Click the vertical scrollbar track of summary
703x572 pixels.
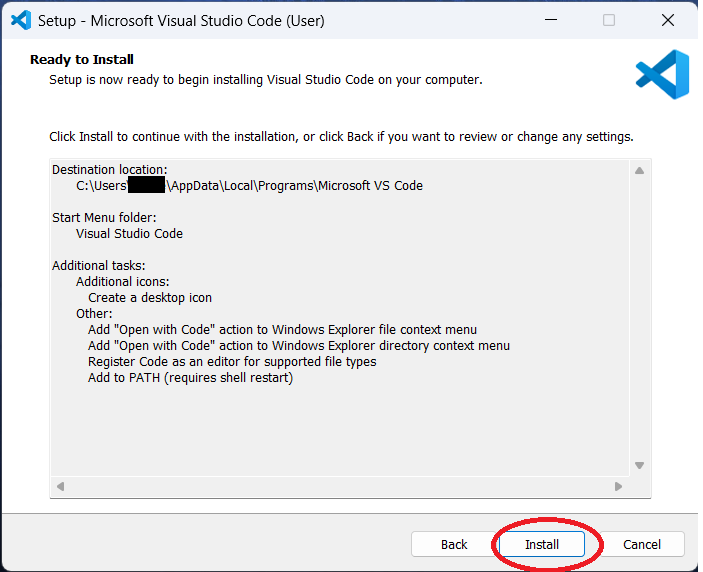click(x=640, y=320)
